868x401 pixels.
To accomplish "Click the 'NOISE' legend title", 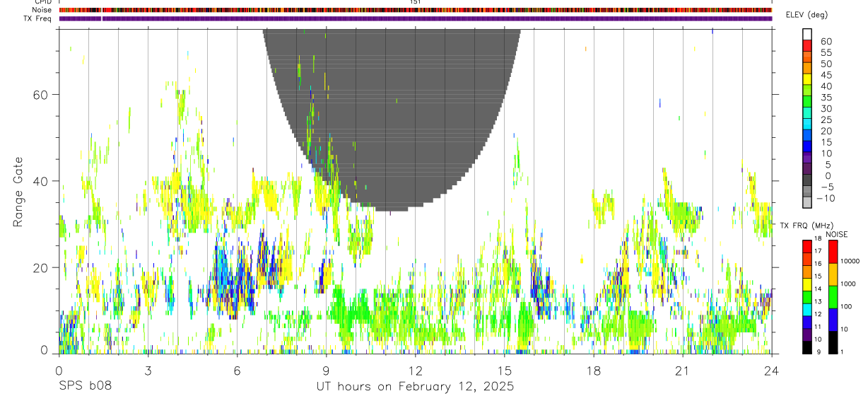I will 838,234.
